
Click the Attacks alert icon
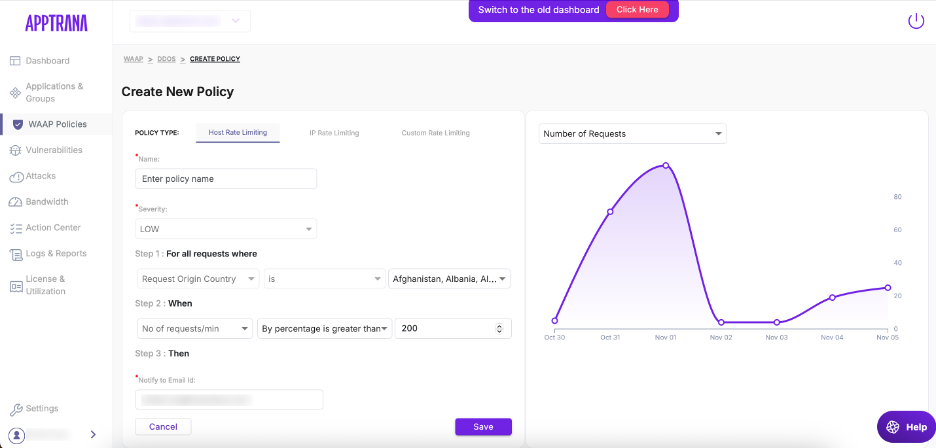tap(16, 177)
